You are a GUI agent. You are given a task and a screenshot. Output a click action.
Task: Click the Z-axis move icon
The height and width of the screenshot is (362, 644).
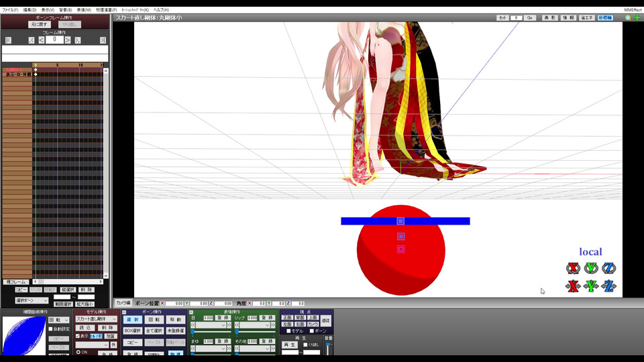(609, 286)
